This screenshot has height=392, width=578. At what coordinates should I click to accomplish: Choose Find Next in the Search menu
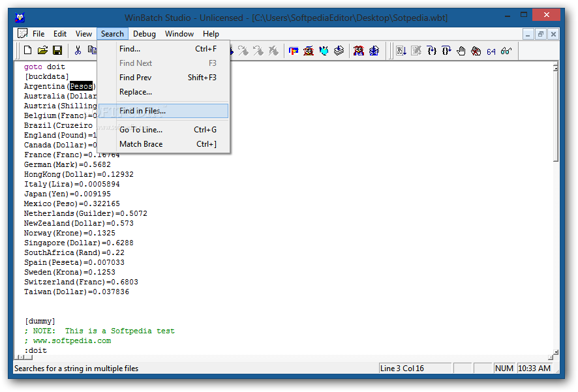[163, 63]
